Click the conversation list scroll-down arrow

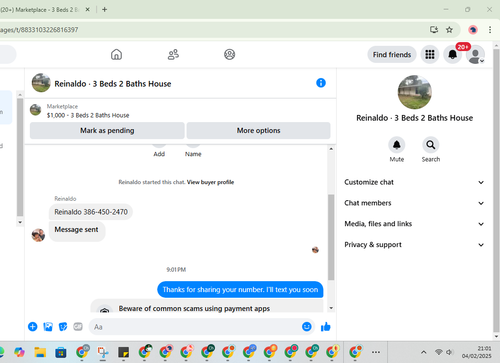tap(20, 222)
